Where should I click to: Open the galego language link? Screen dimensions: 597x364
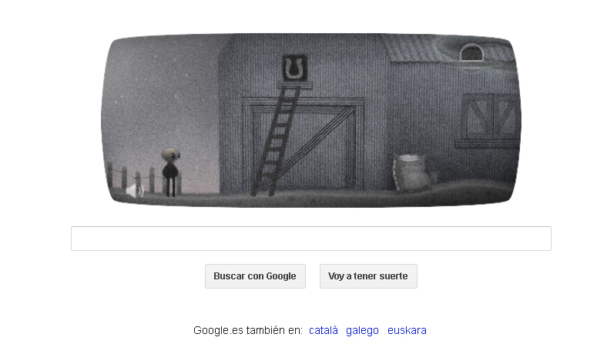coord(362,330)
